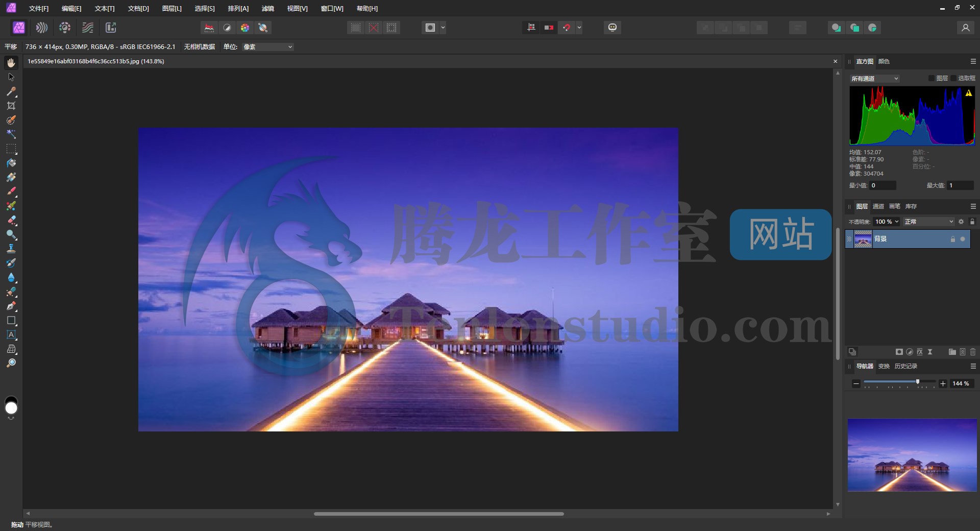The height and width of the screenshot is (531, 980).
Task: Select the Zoom magnifier tool
Action: (11, 363)
